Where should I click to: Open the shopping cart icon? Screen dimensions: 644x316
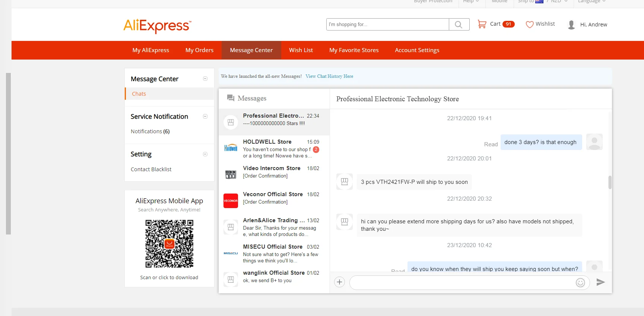[482, 24]
